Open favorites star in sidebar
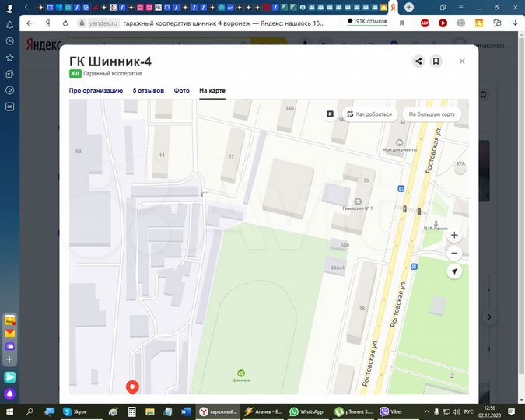 [x=9, y=58]
